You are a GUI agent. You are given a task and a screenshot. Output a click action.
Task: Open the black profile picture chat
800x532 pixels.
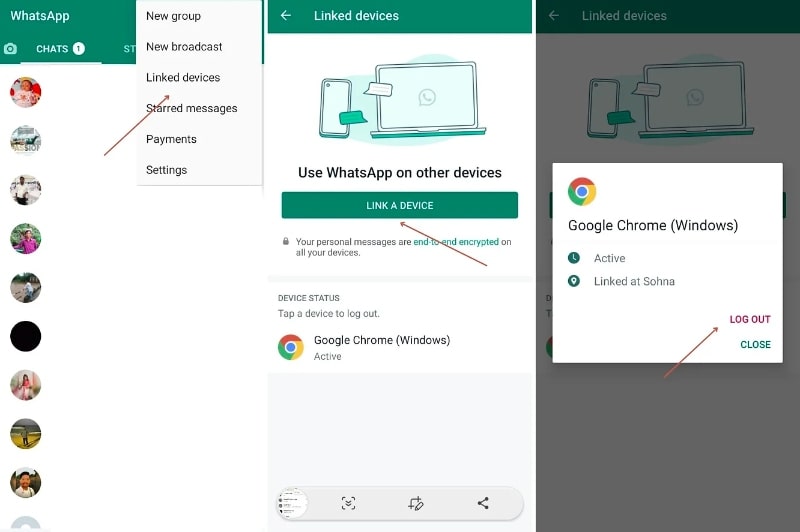(26, 336)
